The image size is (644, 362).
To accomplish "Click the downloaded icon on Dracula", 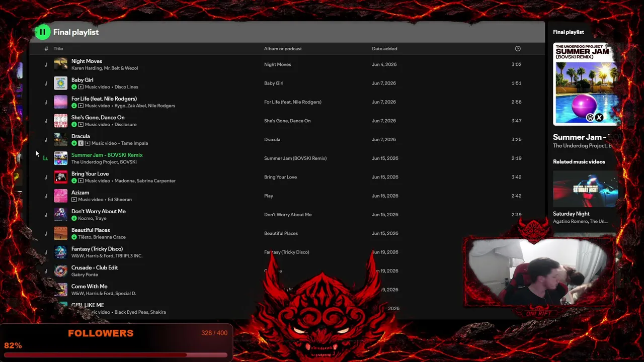I will [74, 143].
